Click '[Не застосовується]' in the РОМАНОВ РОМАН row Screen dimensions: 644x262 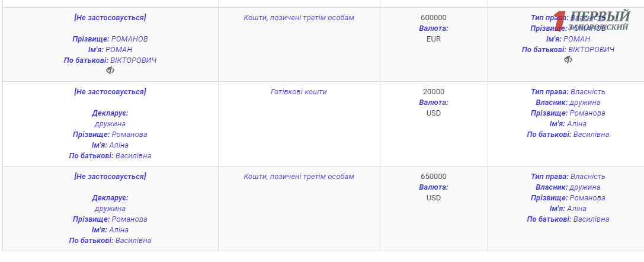(x=110, y=18)
